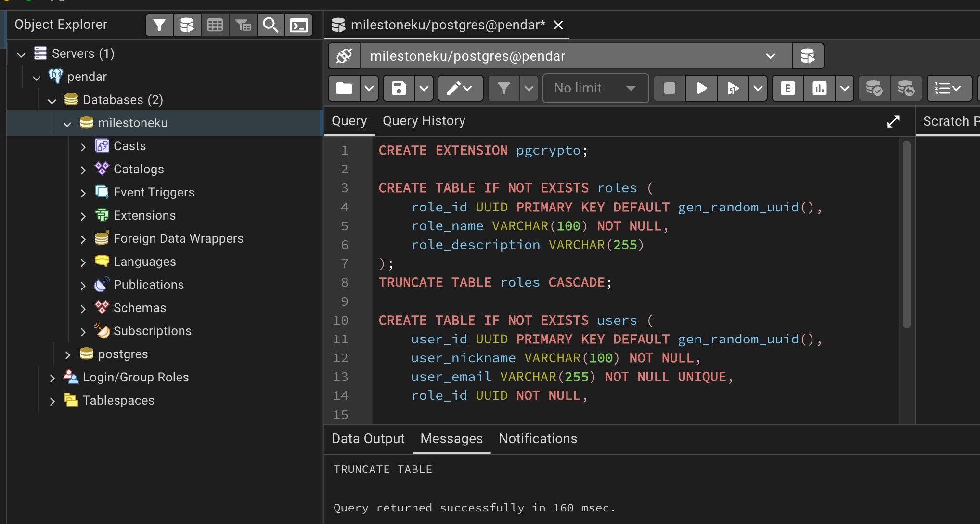Open dropdown arrow next to Save File
The image size is (980, 524).
(424, 88)
